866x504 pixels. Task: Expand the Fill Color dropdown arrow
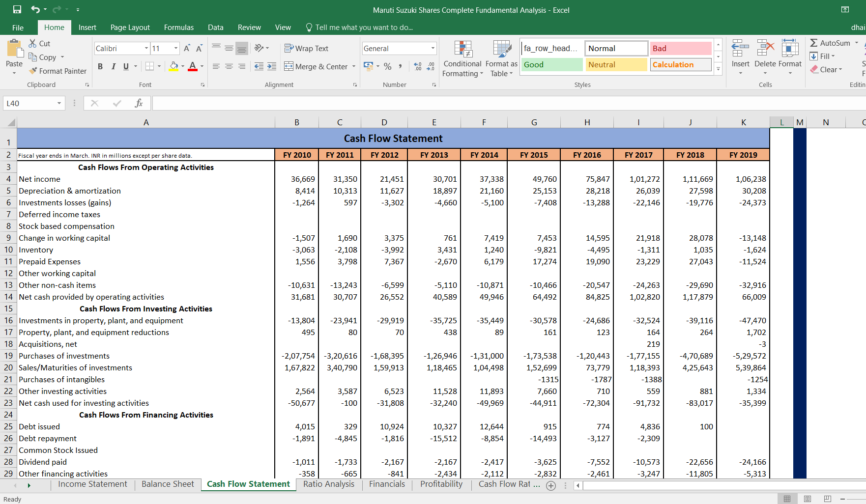click(x=182, y=66)
